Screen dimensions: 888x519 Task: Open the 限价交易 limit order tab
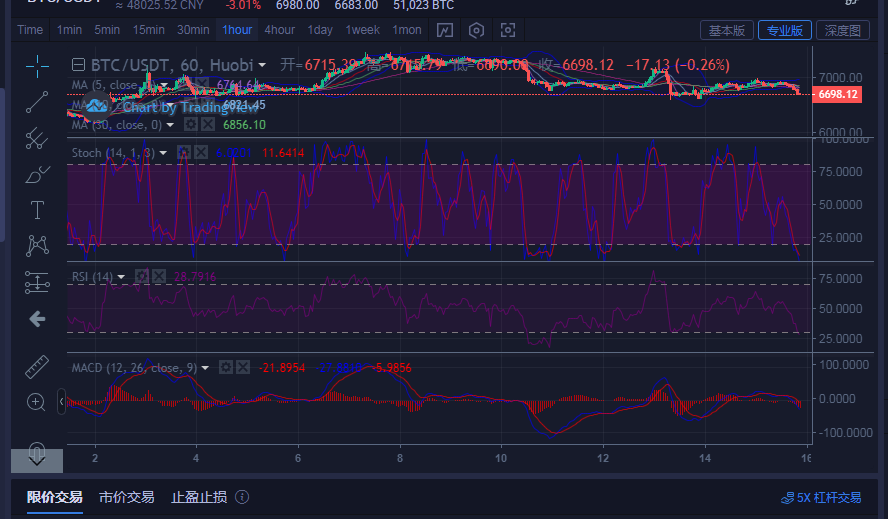(x=55, y=497)
